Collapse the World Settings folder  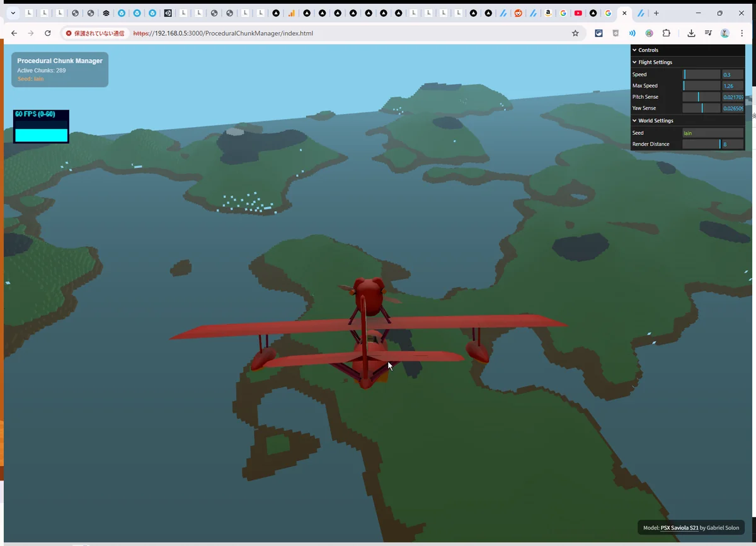(656, 120)
